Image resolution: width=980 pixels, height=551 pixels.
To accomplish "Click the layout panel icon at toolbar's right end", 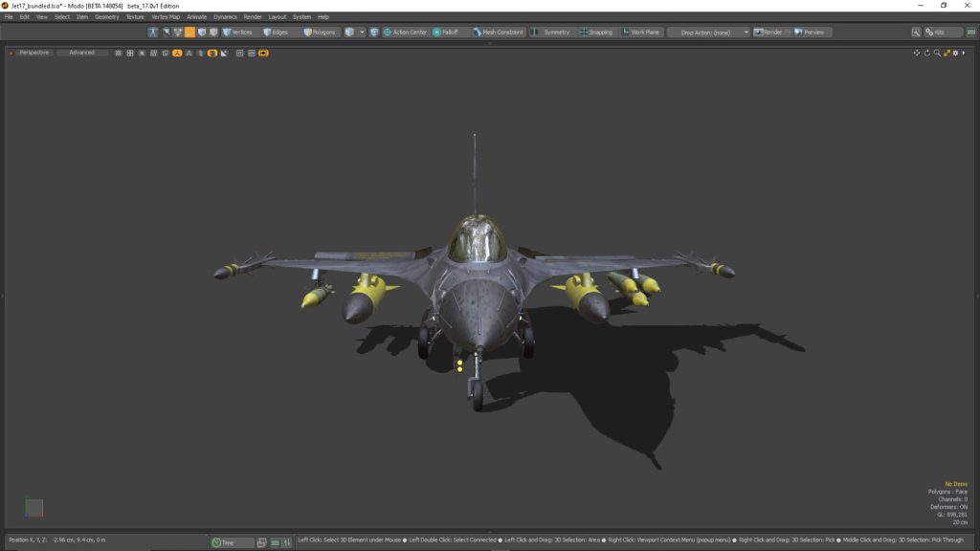I will click(970, 32).
